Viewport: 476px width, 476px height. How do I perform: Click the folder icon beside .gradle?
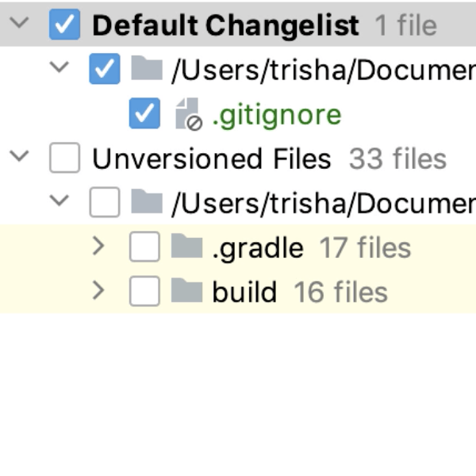[187, 248]
